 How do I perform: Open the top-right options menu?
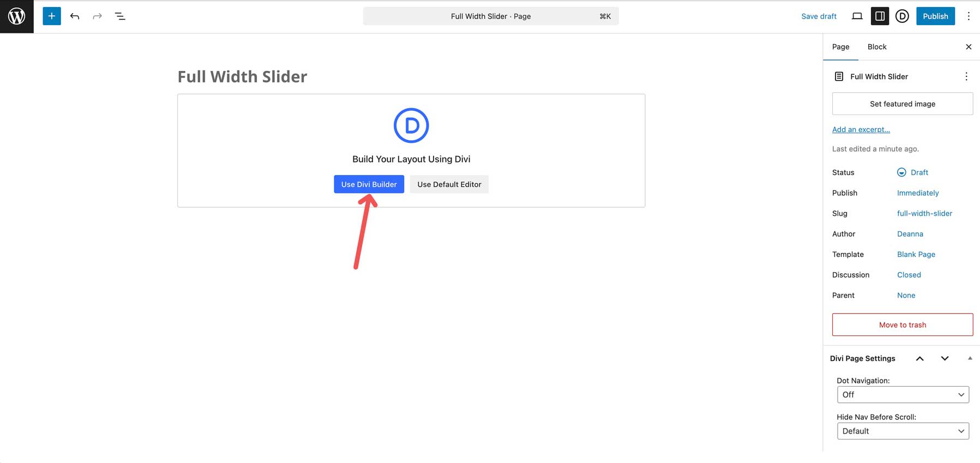(x=969, y=16)
